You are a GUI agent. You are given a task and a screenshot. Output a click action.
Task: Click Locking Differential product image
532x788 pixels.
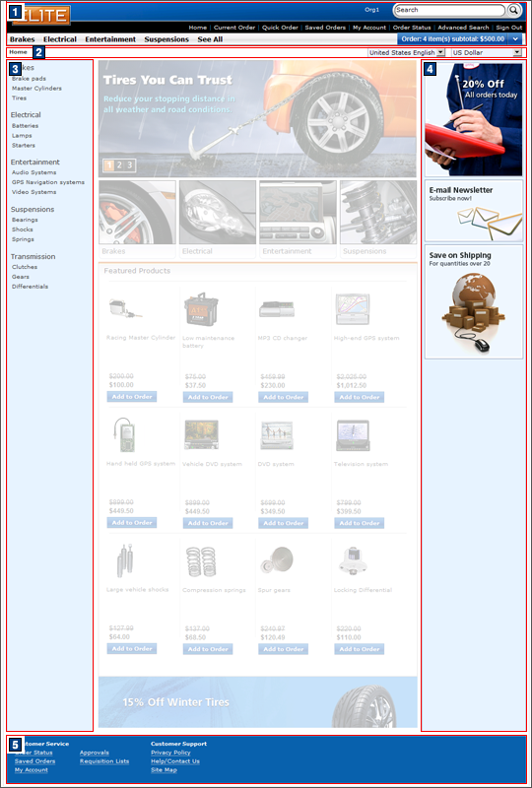[x=353, y=560]
